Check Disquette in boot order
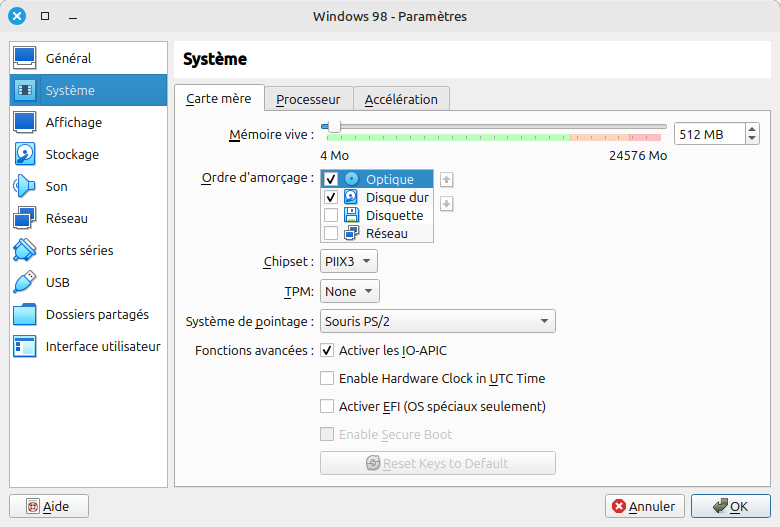The height and width of the screenshot is (527, 780). point(331,215)
